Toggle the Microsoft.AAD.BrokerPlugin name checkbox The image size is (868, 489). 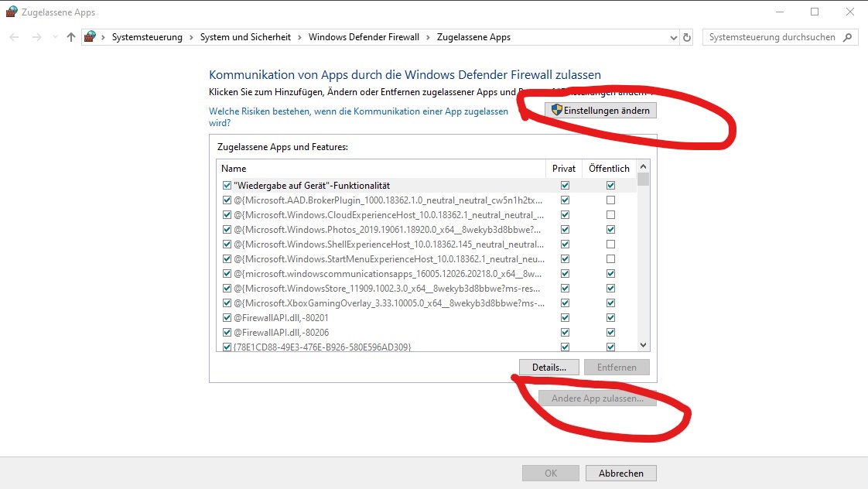click(x=227, y=200)
